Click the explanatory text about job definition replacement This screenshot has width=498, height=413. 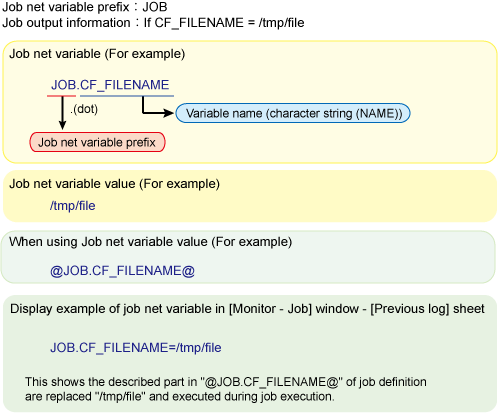tap(226, 389)
